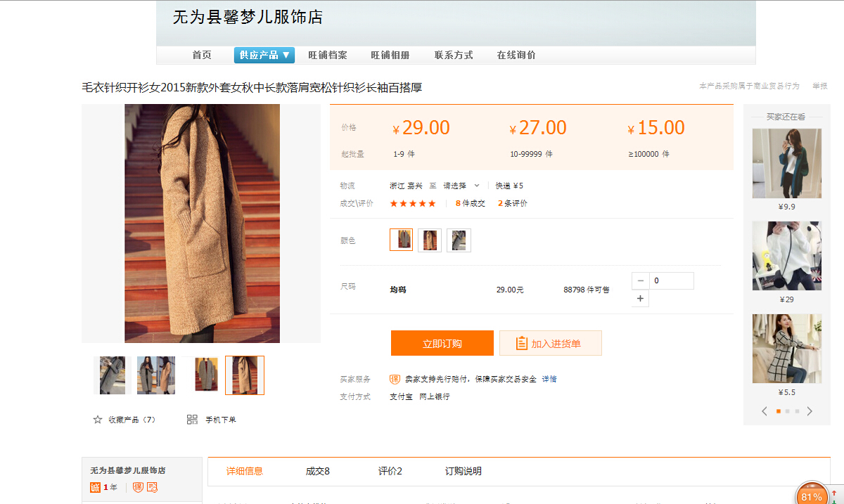844x504 pixels.
Task: Open the 订购说明 tab
Action: click(463, 471)
